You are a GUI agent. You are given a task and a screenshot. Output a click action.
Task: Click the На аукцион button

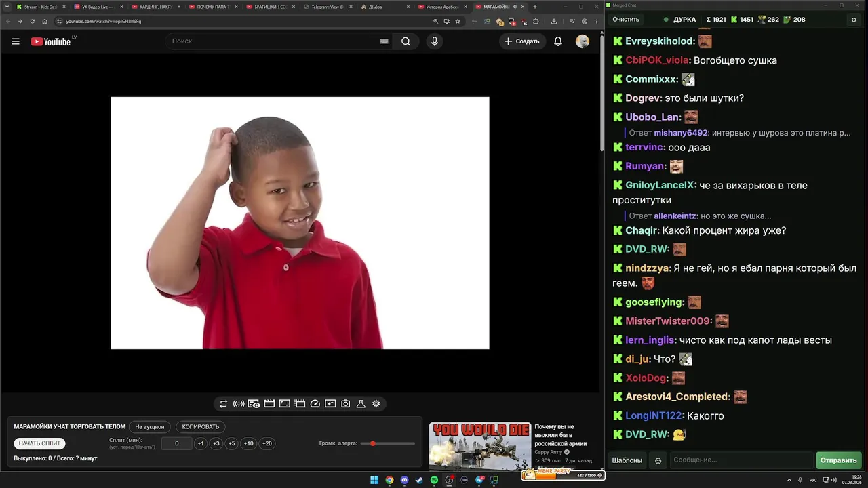point(150,427)
